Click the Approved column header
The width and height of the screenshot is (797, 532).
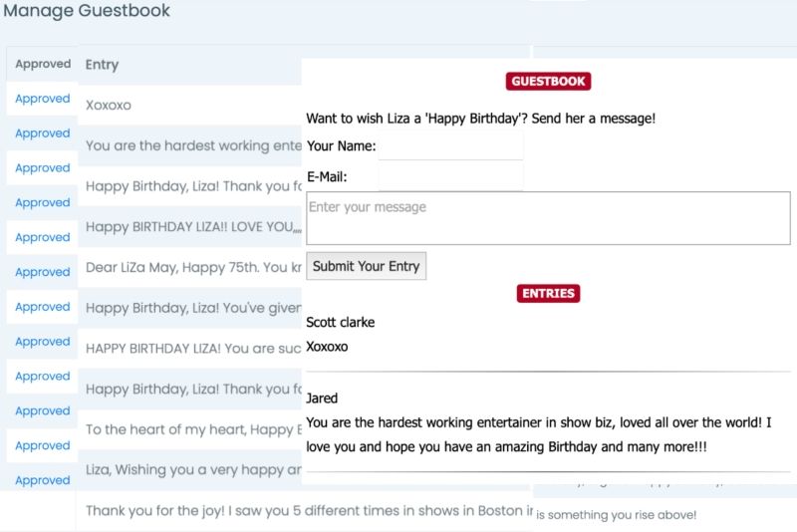point(43,64)
